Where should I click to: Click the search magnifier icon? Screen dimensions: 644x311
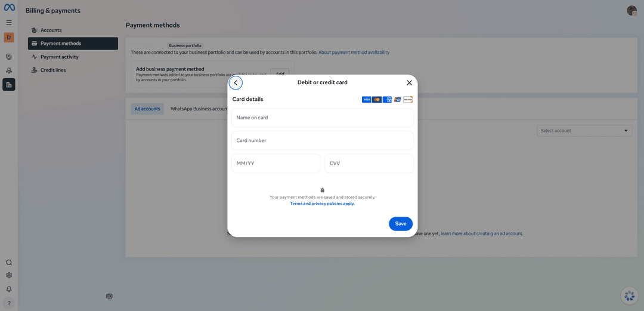point(9,263)
